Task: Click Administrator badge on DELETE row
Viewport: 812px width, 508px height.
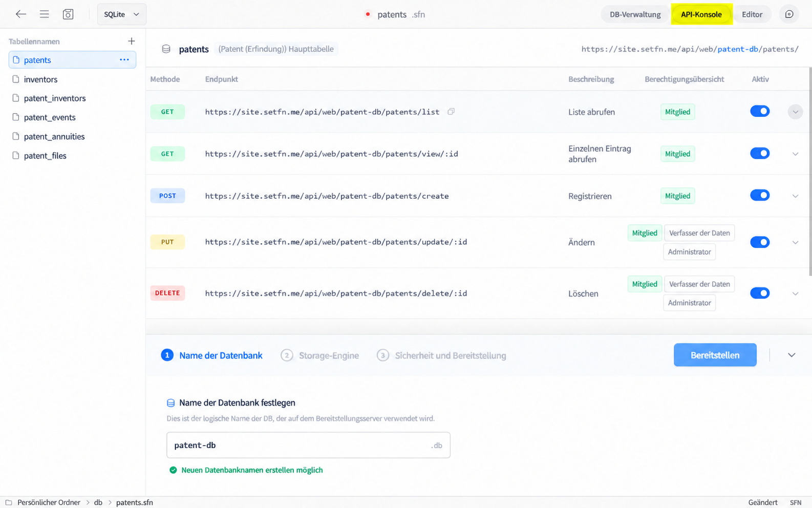Action: 689,303
